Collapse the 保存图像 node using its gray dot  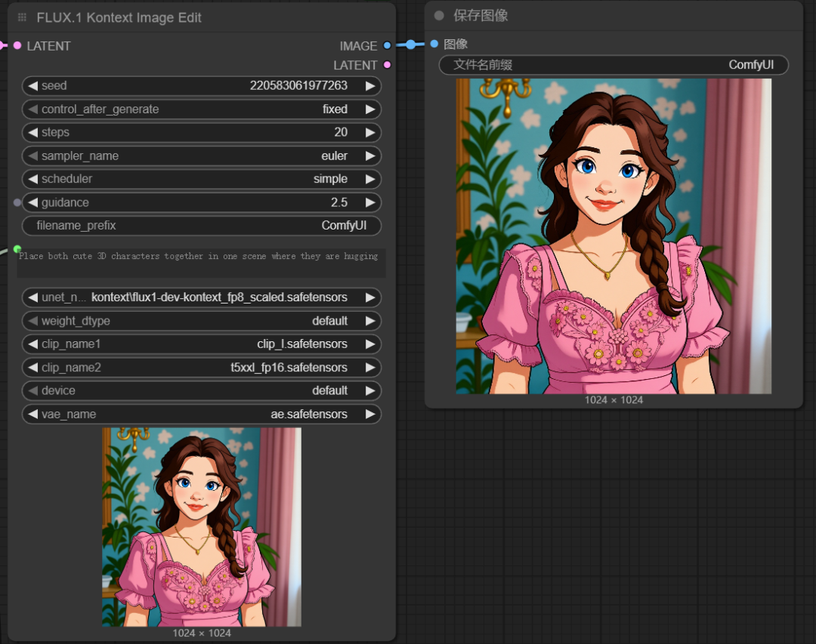[439, 16]
